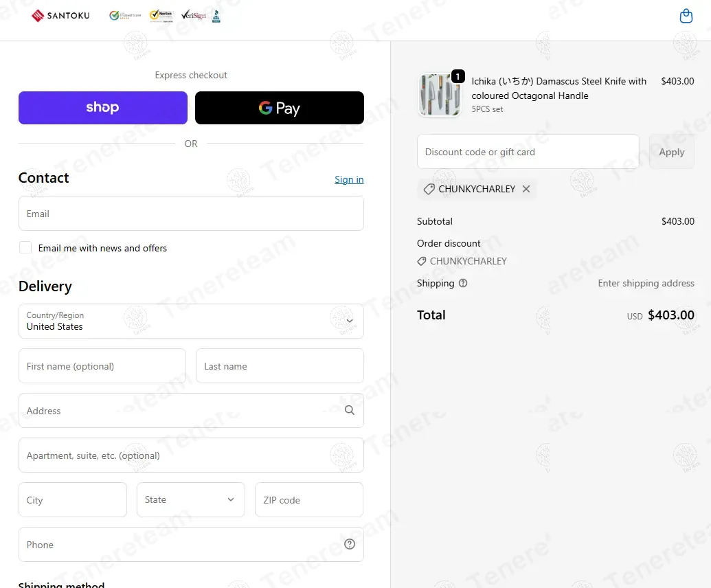Screen dimensions: 711x588
Task: Open the Country/Region dropdown
Action: point(191,321)
